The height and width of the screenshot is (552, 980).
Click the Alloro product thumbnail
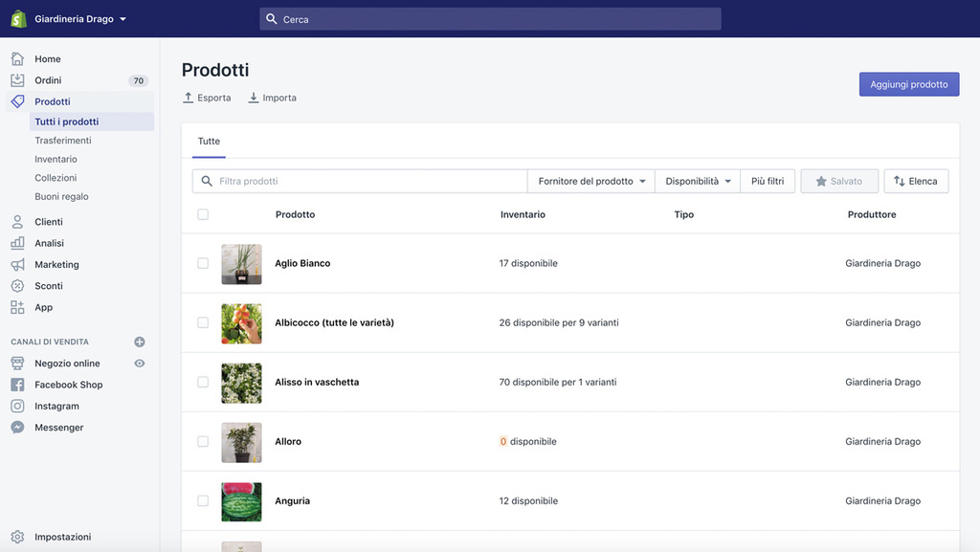[241, 442]
